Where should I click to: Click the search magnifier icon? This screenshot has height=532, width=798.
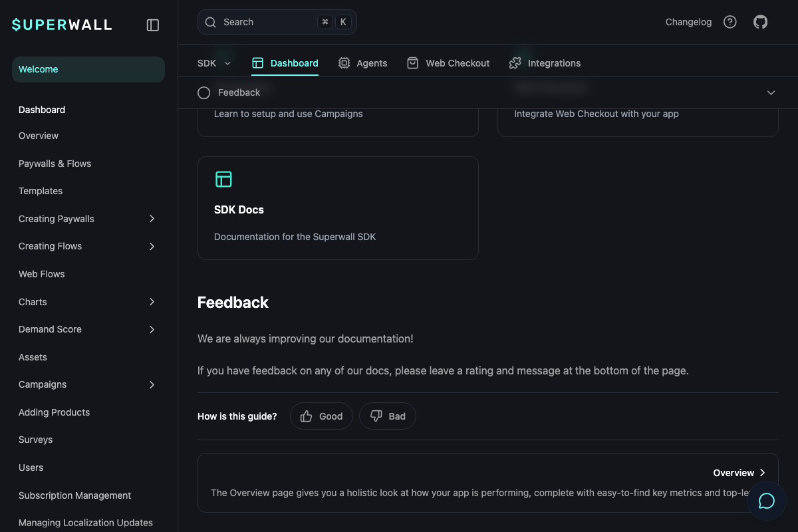click(210, 22)
